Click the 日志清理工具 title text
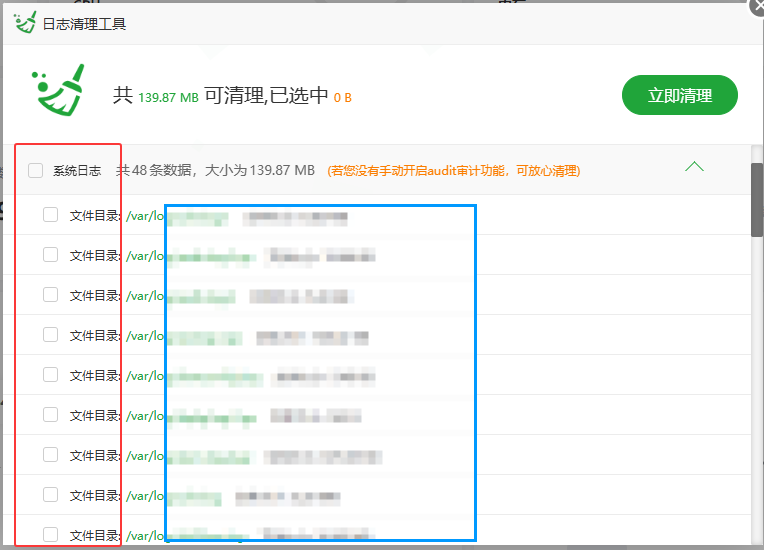The height and width of the screenshot is (550, 764). (84, 24)
